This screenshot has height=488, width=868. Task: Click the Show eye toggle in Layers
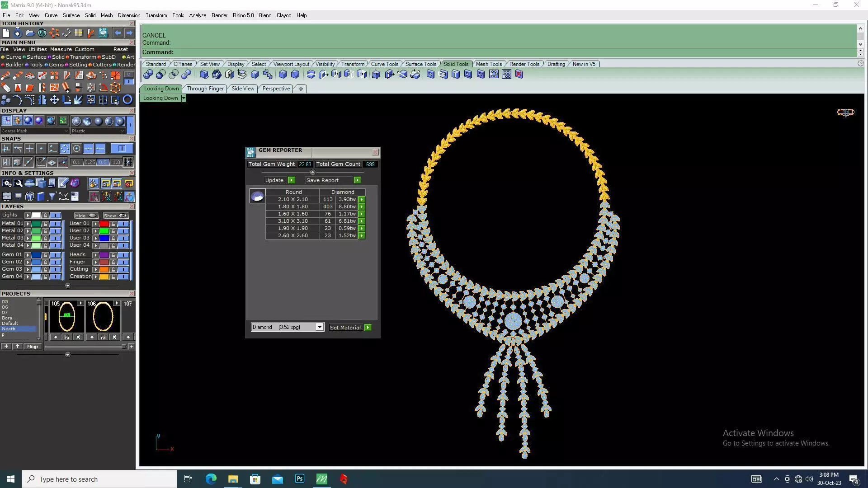coord(115,216)
